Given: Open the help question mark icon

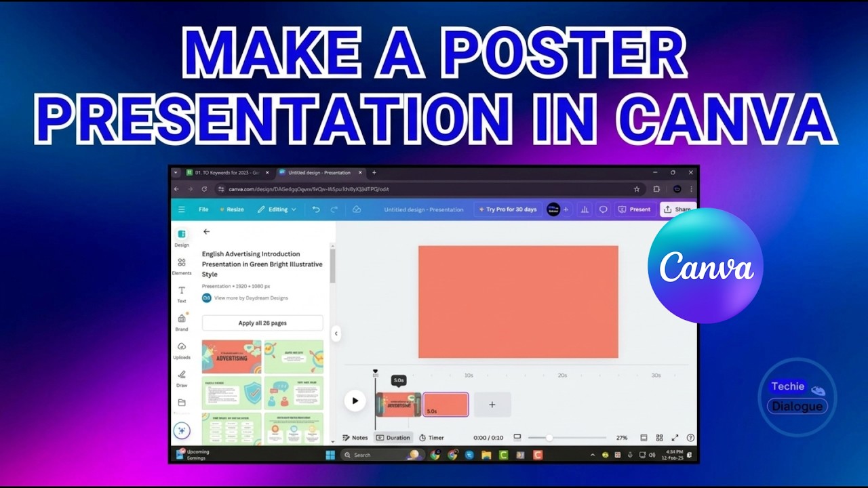Looking at the screenshot, I should click(690, 438).
